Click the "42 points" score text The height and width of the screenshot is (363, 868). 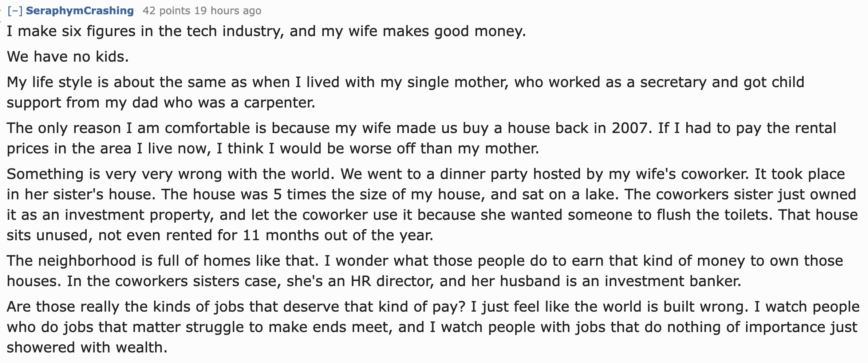(166, 11)
